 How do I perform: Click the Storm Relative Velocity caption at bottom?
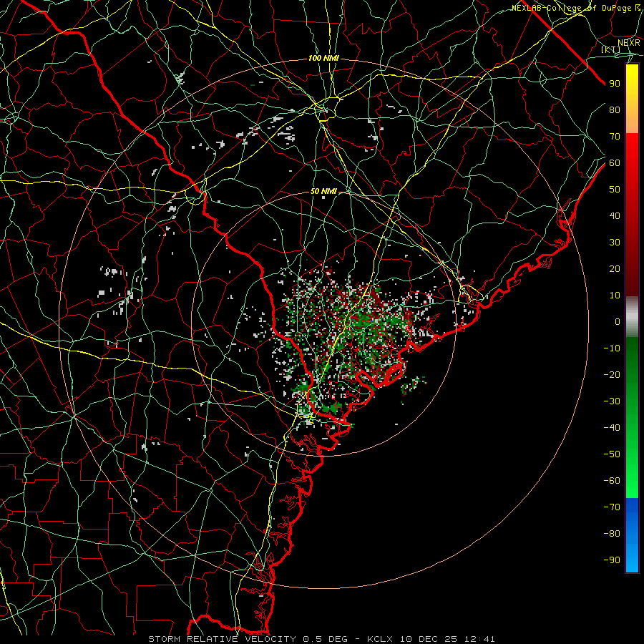321,639
